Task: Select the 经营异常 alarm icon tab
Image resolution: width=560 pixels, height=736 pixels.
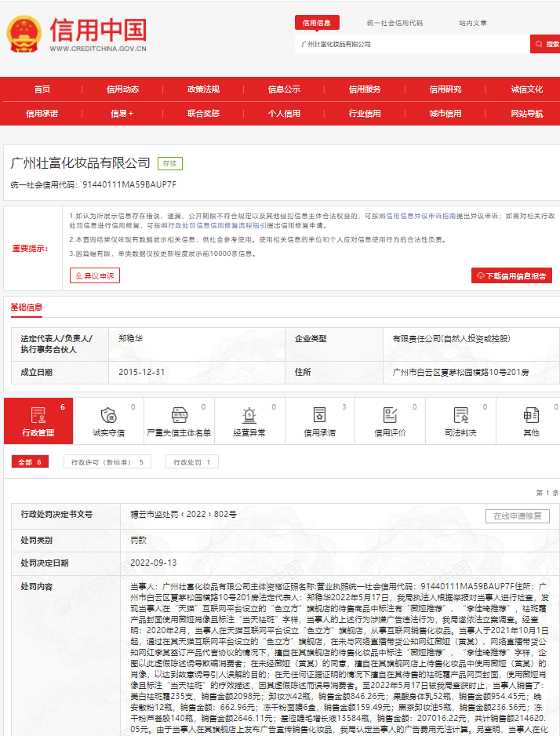Action: tap(249, 421)
